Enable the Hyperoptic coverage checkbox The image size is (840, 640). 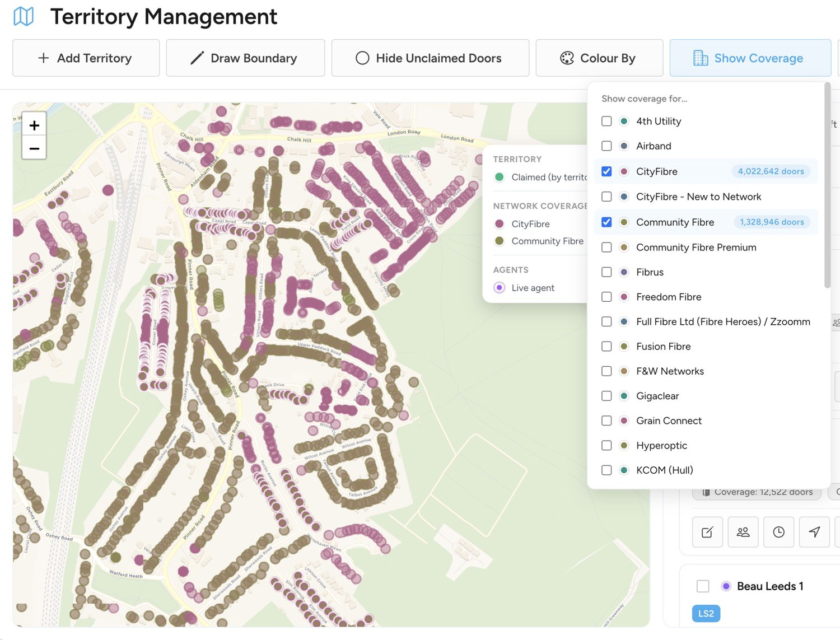606,445
